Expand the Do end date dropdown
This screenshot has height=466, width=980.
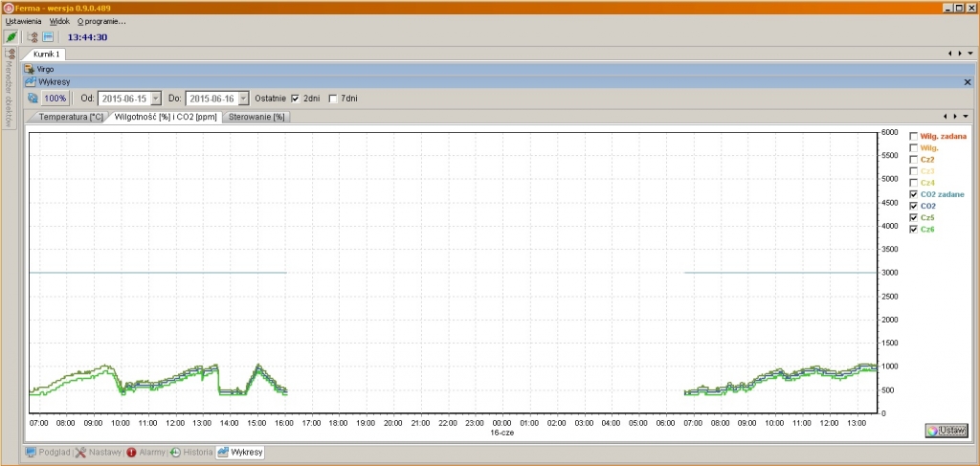(x=243, y=98)
